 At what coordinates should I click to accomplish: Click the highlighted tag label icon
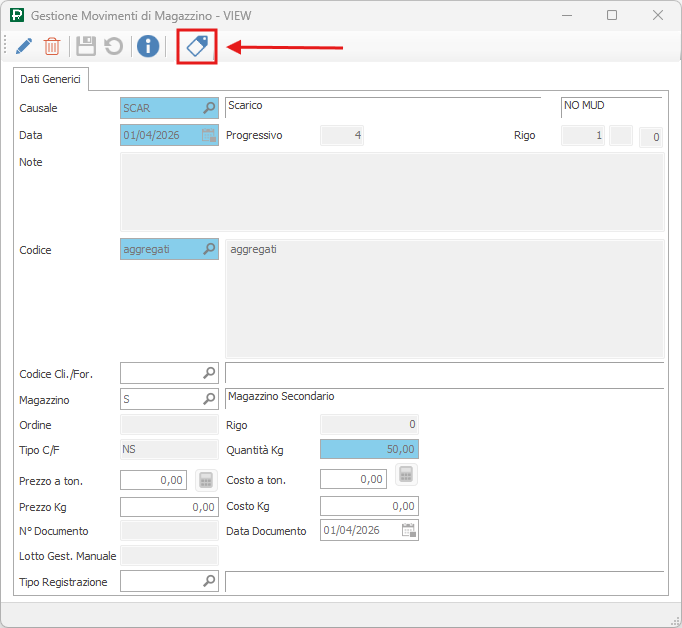197,46
